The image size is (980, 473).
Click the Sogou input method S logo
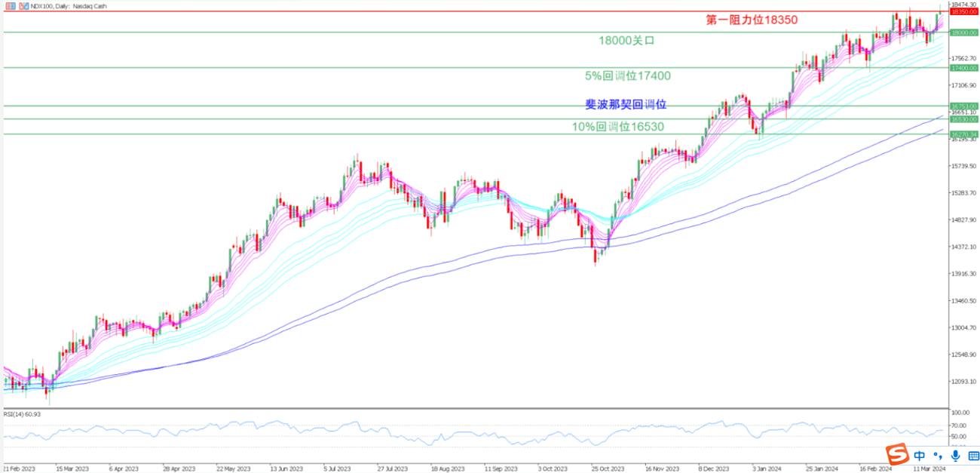(898, 454)
